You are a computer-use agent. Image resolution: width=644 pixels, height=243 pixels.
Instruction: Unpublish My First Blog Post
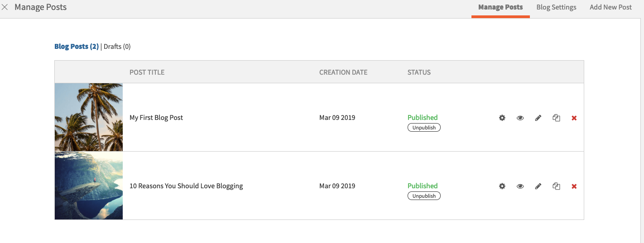click(x=424, y=128)
